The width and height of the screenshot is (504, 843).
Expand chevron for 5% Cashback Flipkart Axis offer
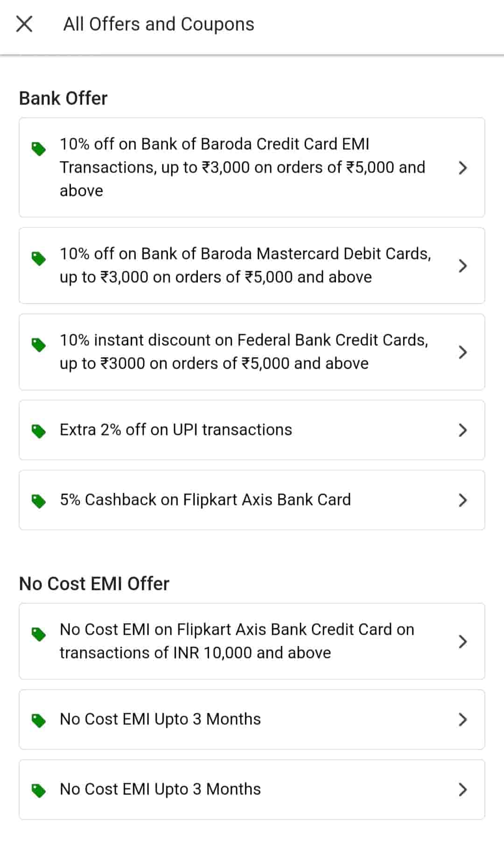(462, 500)
